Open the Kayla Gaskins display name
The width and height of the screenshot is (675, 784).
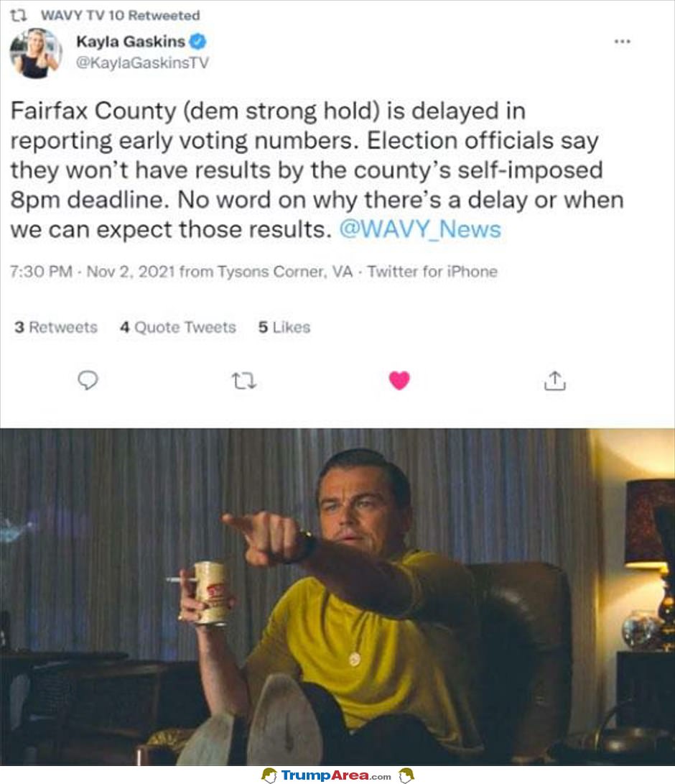[131, 42]
